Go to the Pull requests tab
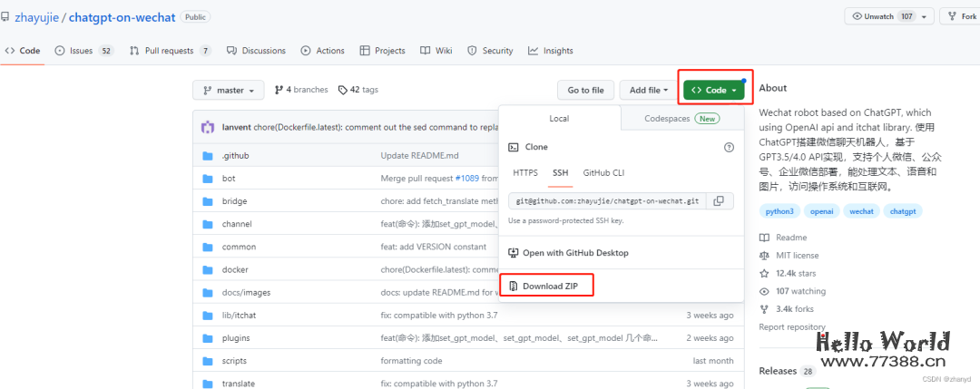 pos(171,51)
